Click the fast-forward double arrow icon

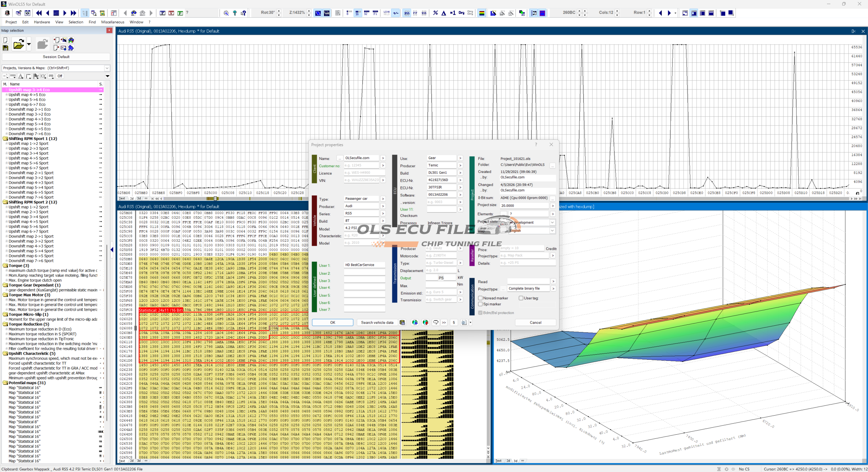73,13
